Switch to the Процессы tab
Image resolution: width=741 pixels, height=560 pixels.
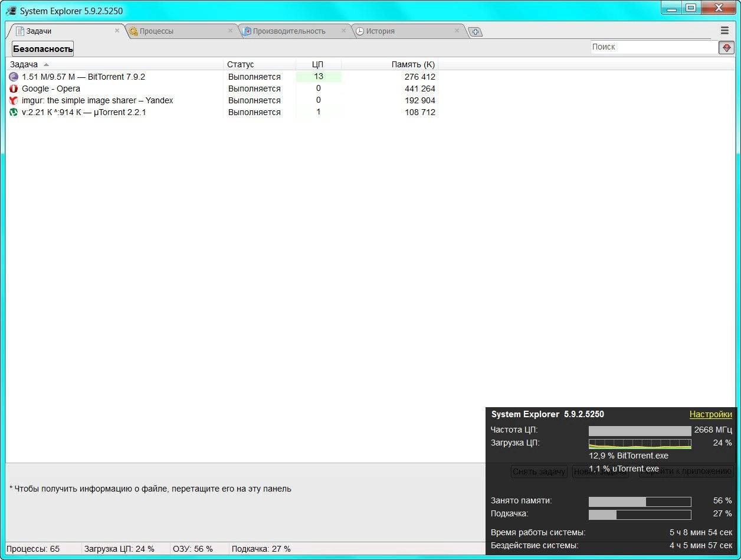coord(182,31)
